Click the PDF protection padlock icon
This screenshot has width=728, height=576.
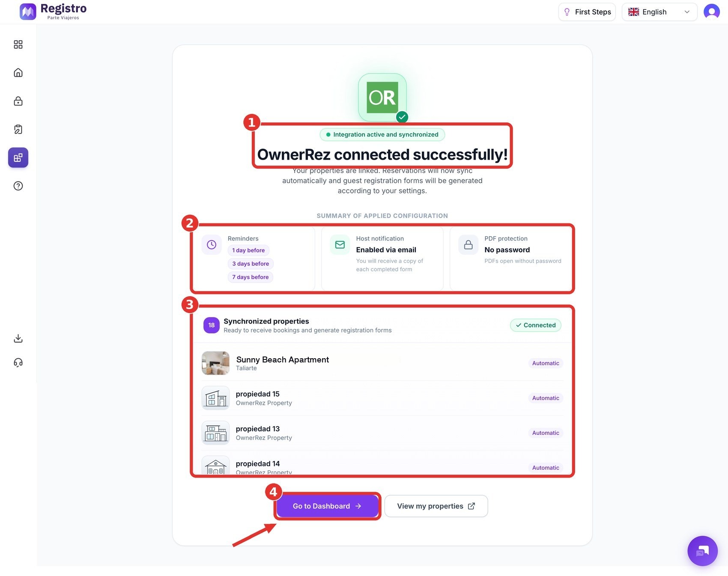tap(468, 245)
